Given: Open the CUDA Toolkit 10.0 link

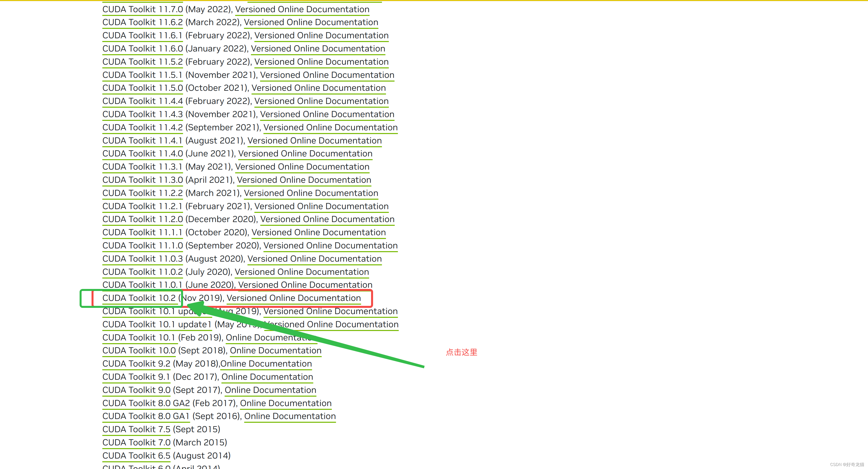Looking at the screenshot, I should (139, 351).
